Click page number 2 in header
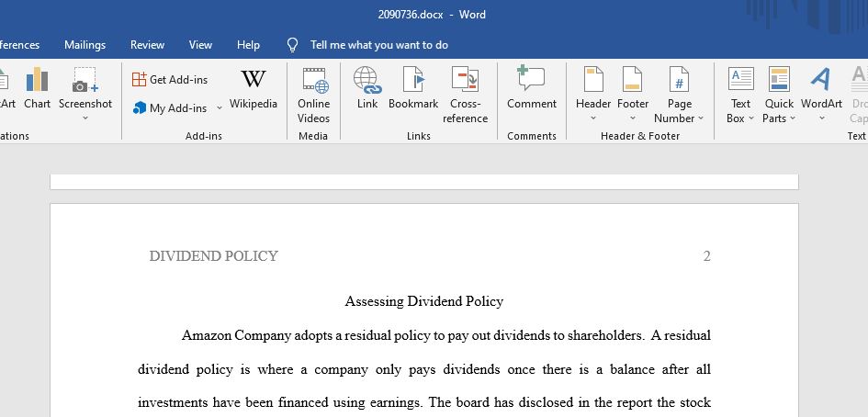This screenshot has width=868, height=417. pyautogui.click(x=706, y=256)
